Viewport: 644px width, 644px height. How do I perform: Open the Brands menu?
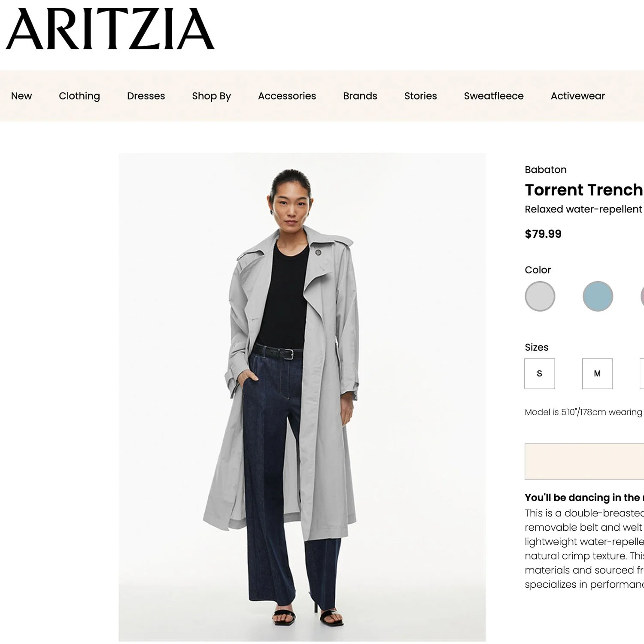pyautogui.click(x=360, y=96)
